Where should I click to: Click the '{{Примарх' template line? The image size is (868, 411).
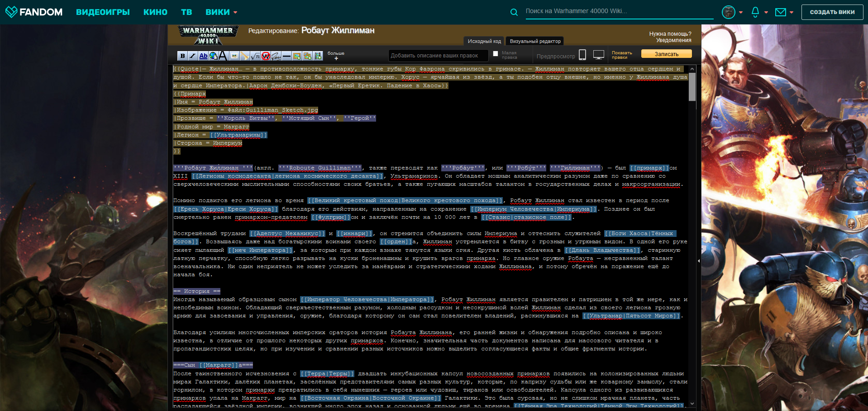190,94
